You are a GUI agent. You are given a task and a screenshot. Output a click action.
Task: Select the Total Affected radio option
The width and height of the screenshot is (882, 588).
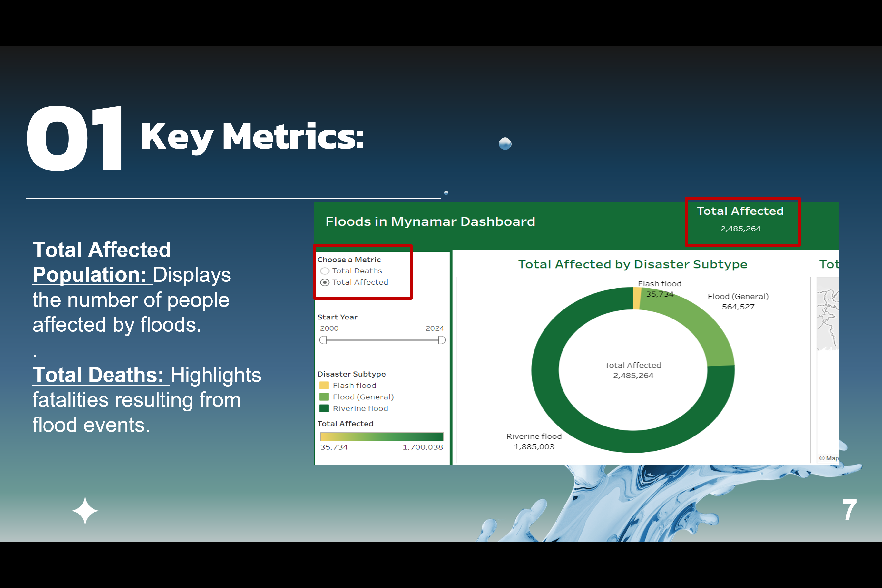click(x=325, y=282)
